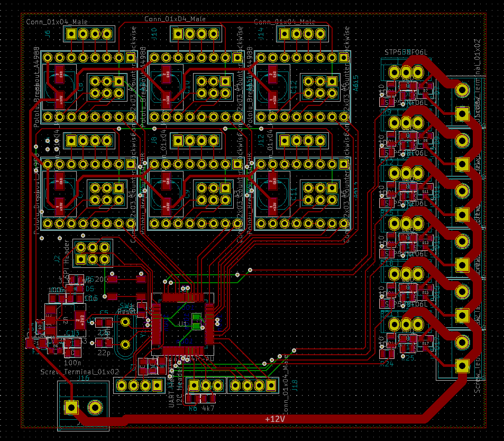Select the C5 capacitor label

click(104, 312)
